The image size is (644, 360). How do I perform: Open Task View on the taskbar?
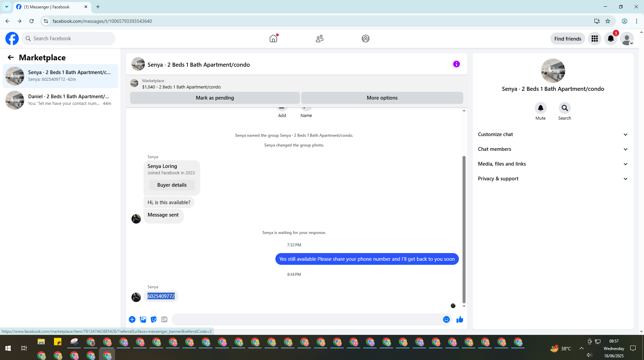(x=24, y=348)
